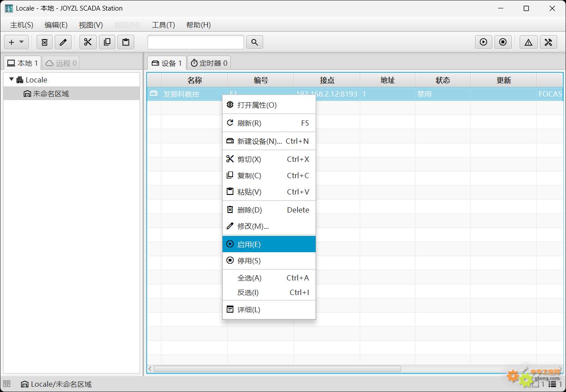Screen dimensions: 566x392
Task: Click the magnifier search button
Action: 255,42
